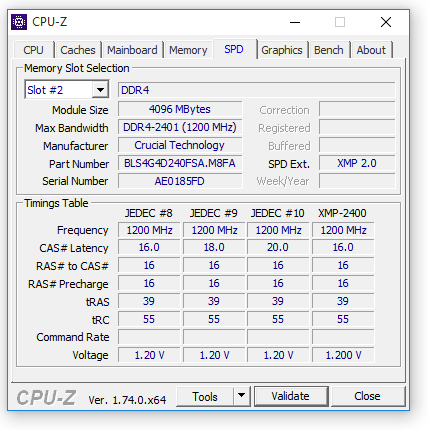Click the RAS# Precharge row label
Screen dimensions: 428x430
68,284
